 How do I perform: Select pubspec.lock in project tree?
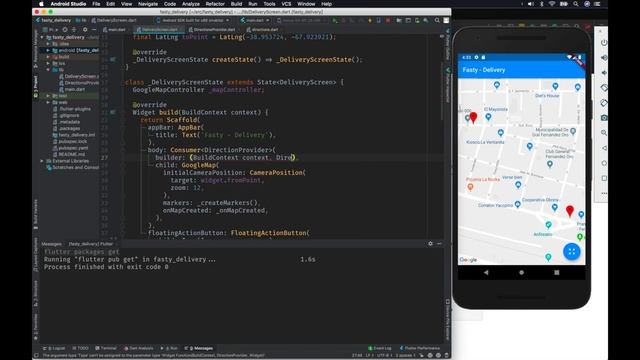70,141
